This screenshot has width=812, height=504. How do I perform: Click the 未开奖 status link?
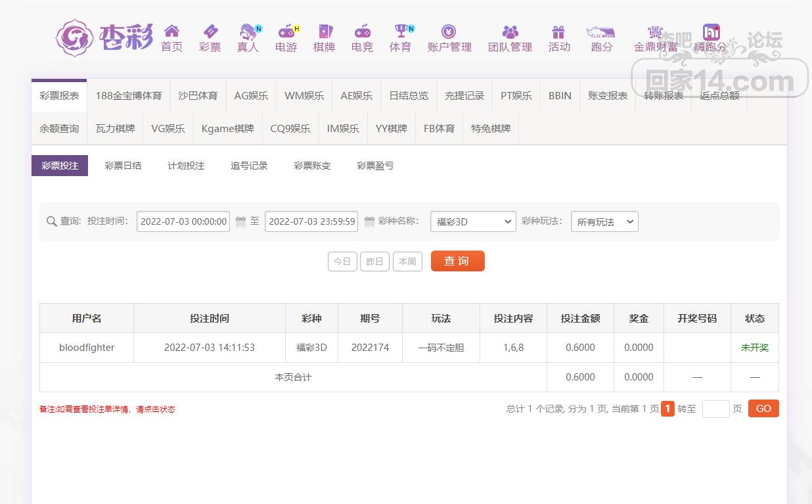coord(755,348)
